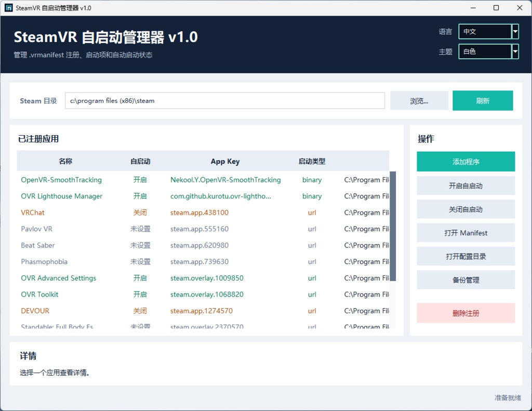Image resolution: width=532 pixels, height=411 pixels.
Task: Click the 准备就绪 status text
Action: (508, 397)
